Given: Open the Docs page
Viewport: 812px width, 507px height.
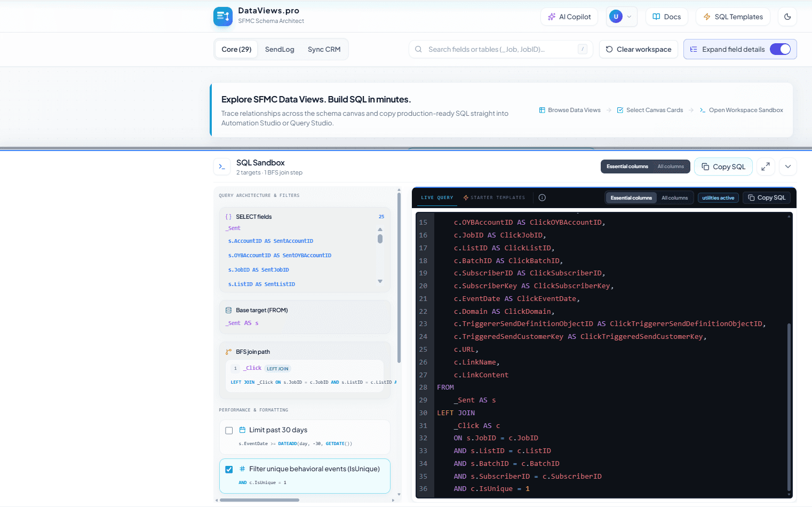Looking at the screenshot, I should (667, 17).
